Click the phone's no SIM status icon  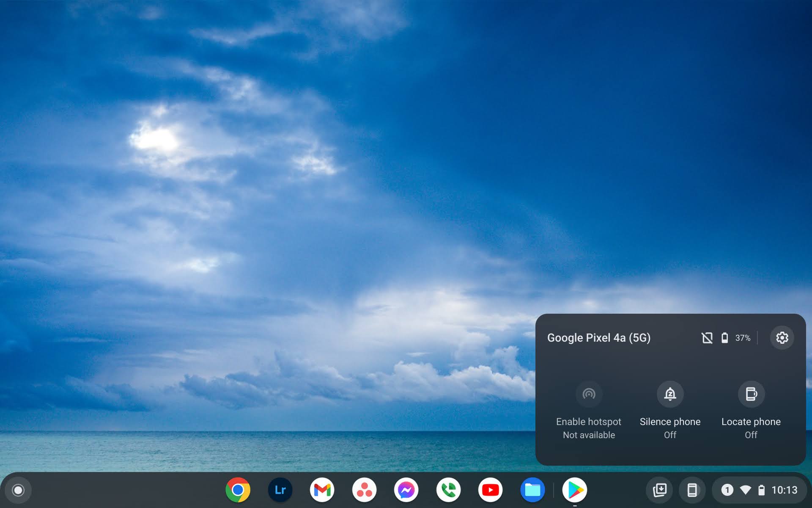(707, 338)
